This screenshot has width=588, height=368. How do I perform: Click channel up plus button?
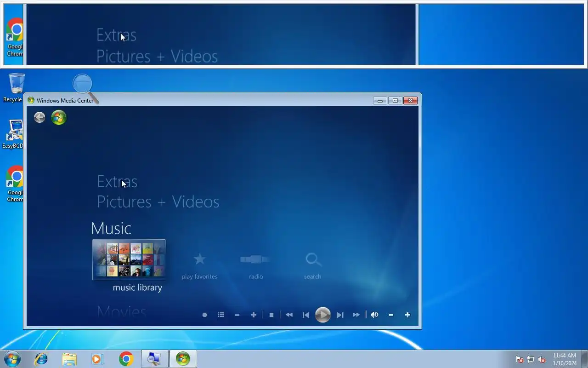[x=254, y=315]
